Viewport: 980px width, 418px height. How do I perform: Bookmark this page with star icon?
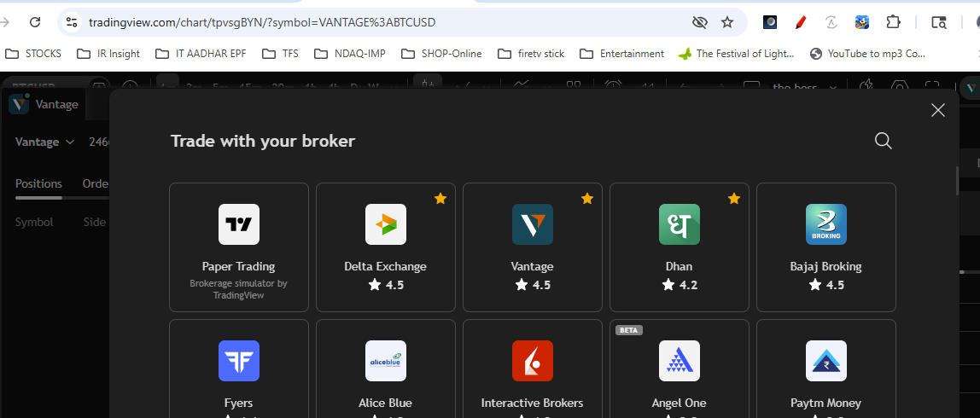coord(727,22)
